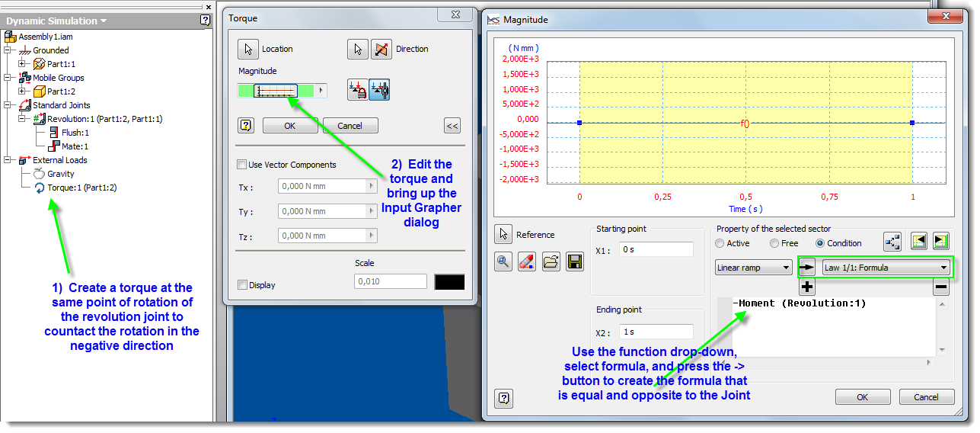The height and width of the screenshot is (433, 980).
Task: Select the Condition radio button
Action: (x=820, y=243)
